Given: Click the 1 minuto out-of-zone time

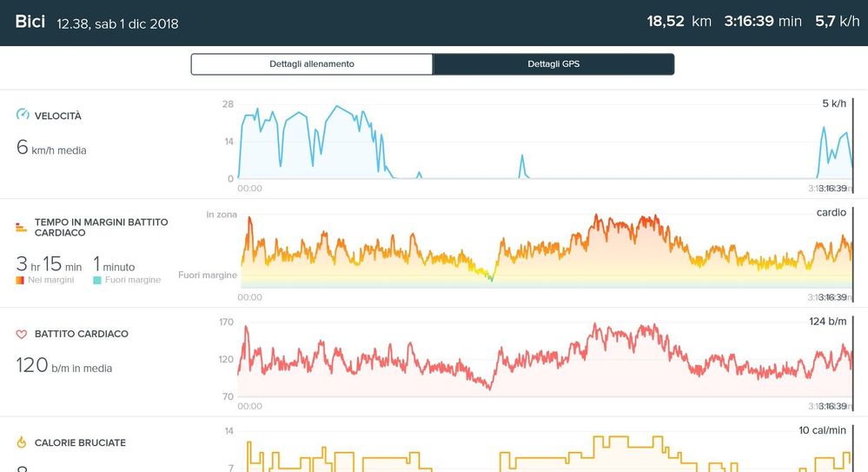Looking at the screenshot, I should coord(114,265).
